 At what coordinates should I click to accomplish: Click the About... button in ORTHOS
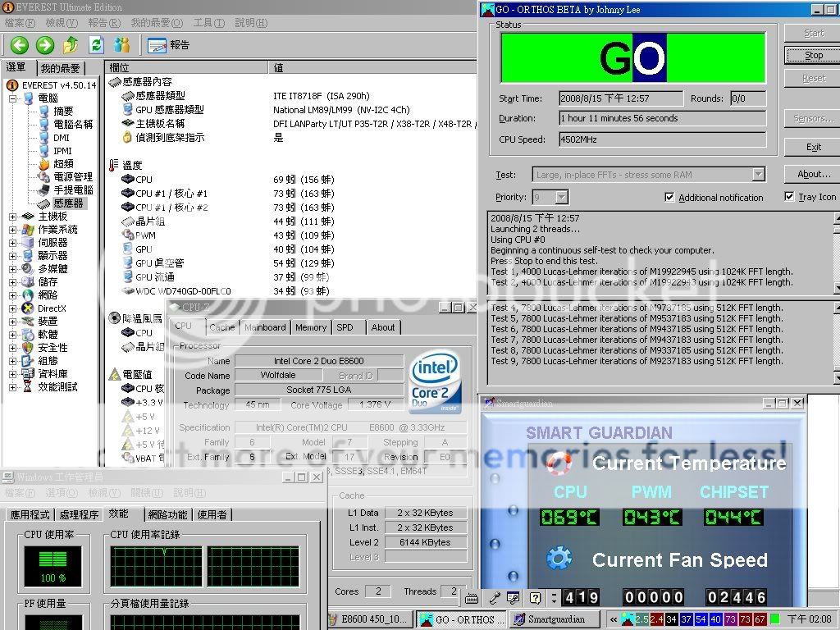814,174
